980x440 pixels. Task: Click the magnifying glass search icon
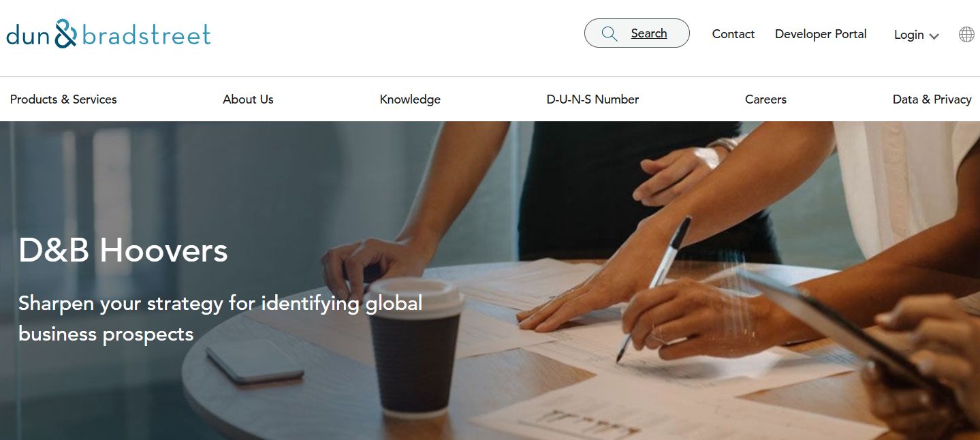click(610, 34)
